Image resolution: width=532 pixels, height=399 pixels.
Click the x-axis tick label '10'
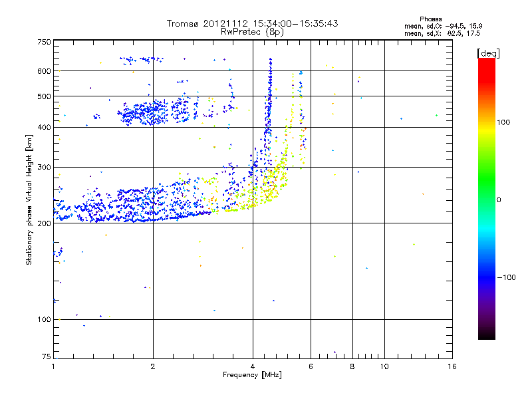pyautogui.click(x=384, y=366)
